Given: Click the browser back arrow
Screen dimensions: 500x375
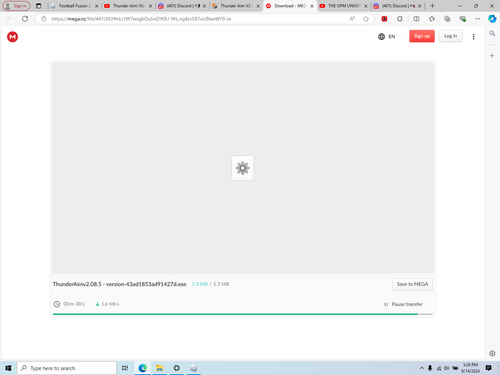Looking at the screenshot, I should pyautogui.click(x=9, y=19).
